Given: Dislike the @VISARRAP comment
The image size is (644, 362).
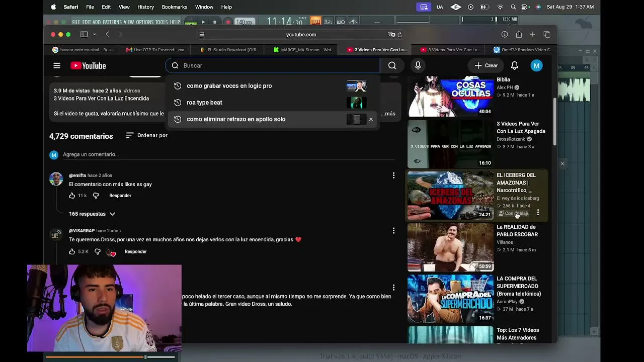Looking at the screenshot, I should point(98,251).
